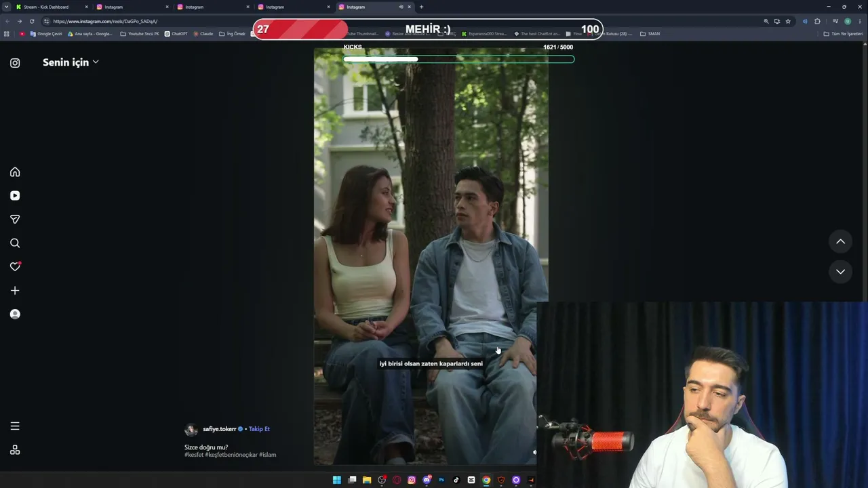Viewport: 868px width, 488px height.
Task: Click the browser forward arrow
Action: tap(20, 21)
